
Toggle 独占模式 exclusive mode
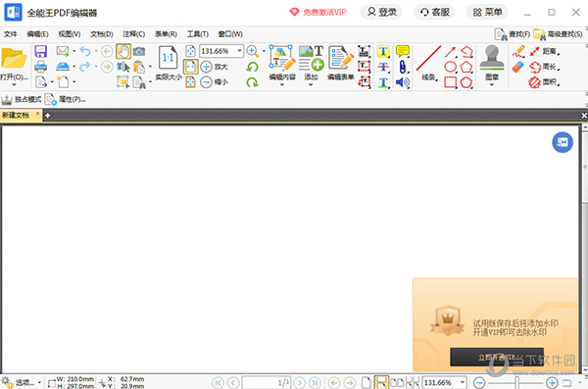22,99
